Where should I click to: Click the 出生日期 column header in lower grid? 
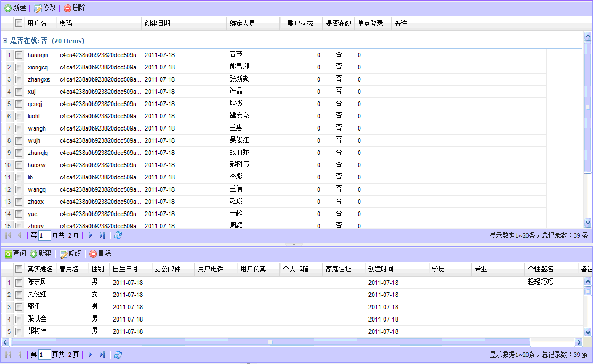(x=131, y=269)
